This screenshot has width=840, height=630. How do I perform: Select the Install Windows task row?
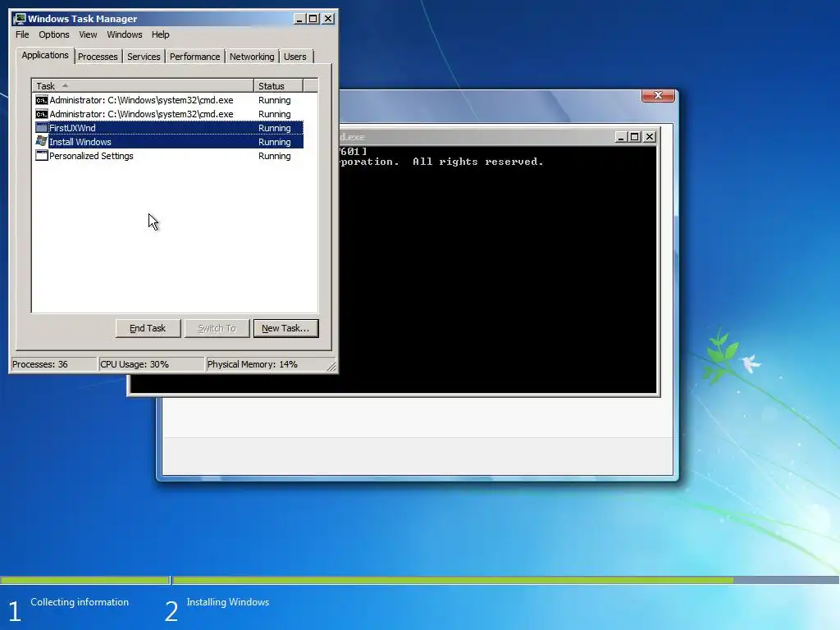point(169,142)
